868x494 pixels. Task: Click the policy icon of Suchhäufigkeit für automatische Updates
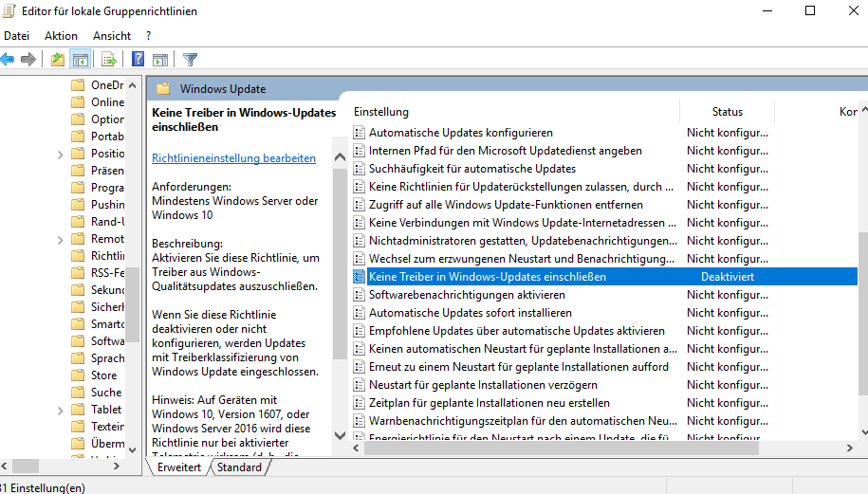[x=360, y=169]
